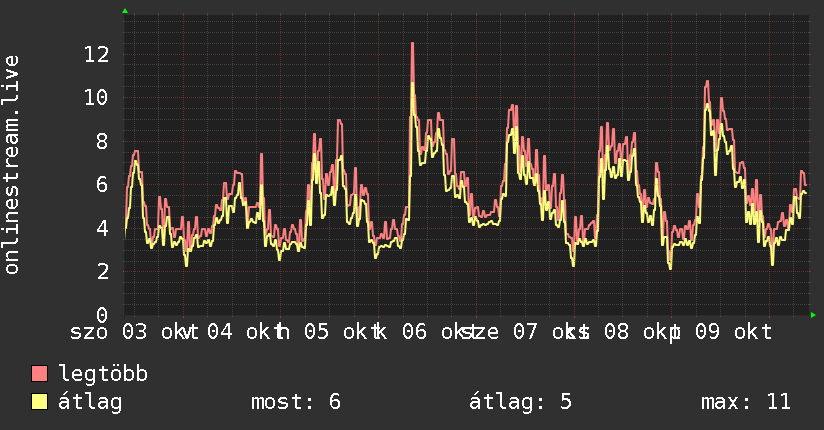Click the pink legtöbb legend swatch
The width and height of the screenshot is (824, 430).
point(39,374)
